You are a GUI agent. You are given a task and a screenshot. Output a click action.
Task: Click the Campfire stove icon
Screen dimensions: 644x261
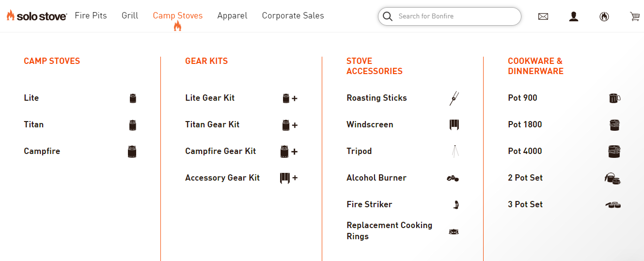point(132,152)
